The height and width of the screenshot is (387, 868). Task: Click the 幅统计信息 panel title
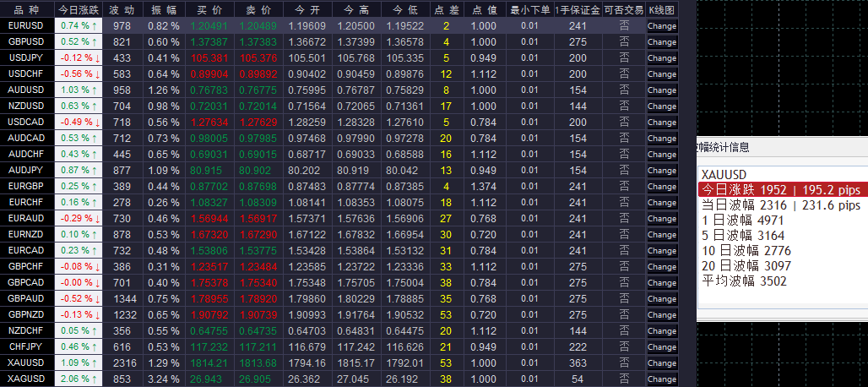(723, 147)
